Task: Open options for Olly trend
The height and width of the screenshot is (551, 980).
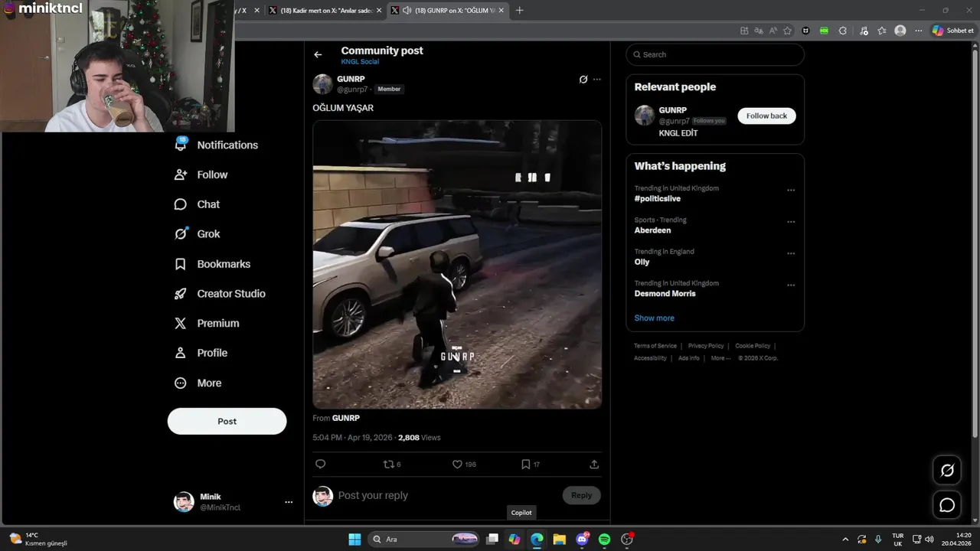Action: 791,253
